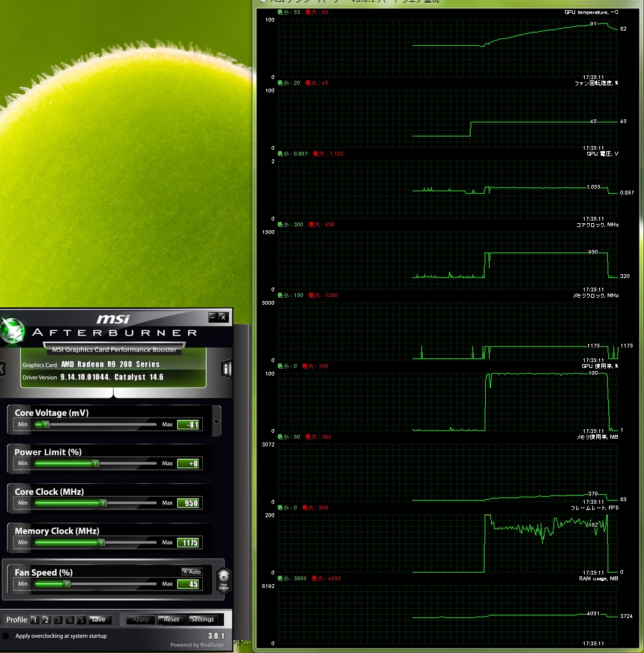Click 'Powered by RivaTuner' text
The image size is (644, 653).
pos(197,645)
